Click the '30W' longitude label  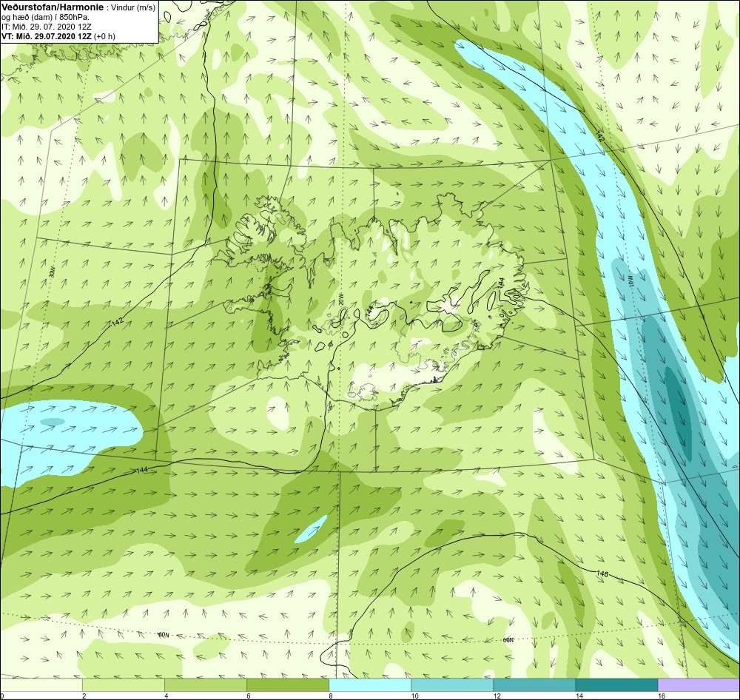coord(52,272)
